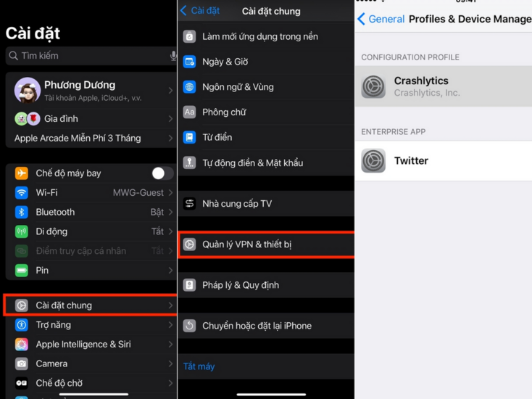Open Phương Dương account chevron
Viewport: 532px width, 399px height.
(x=170, y=91)
